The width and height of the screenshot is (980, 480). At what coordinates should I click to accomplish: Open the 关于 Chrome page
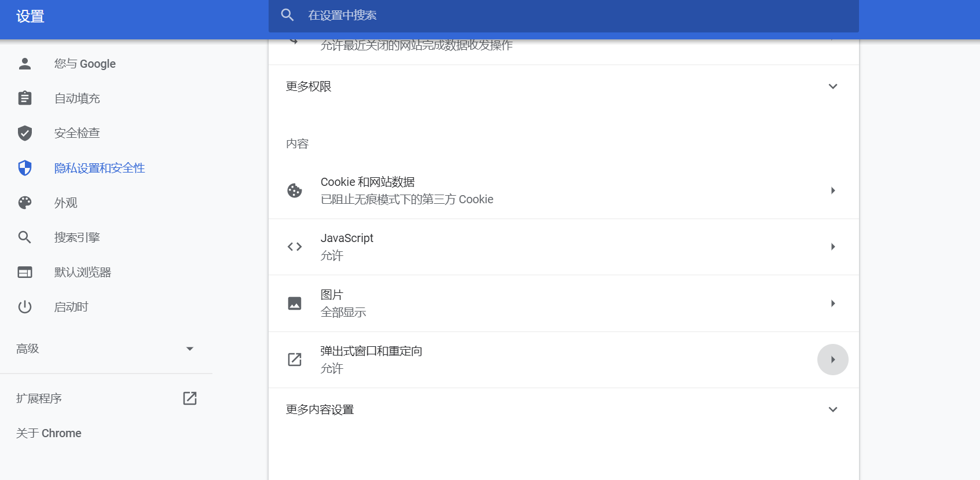[49, 433]
